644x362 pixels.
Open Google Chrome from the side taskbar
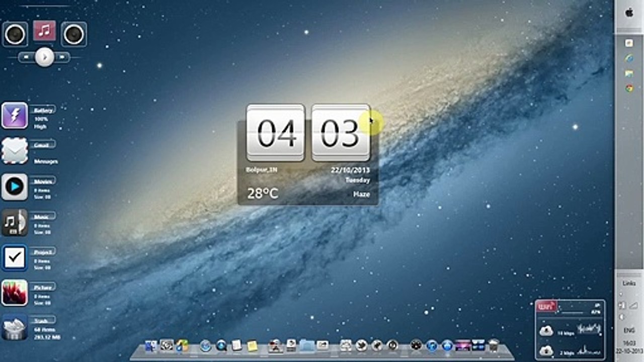point(629,88)
